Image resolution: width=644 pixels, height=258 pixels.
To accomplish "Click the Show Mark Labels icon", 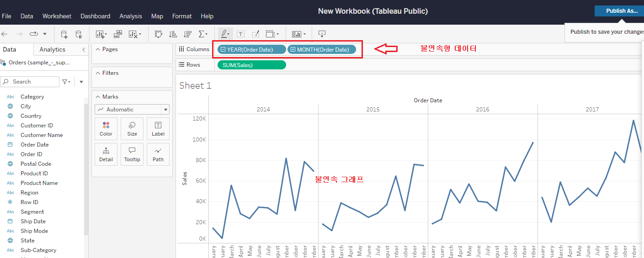I will point(240,34).
